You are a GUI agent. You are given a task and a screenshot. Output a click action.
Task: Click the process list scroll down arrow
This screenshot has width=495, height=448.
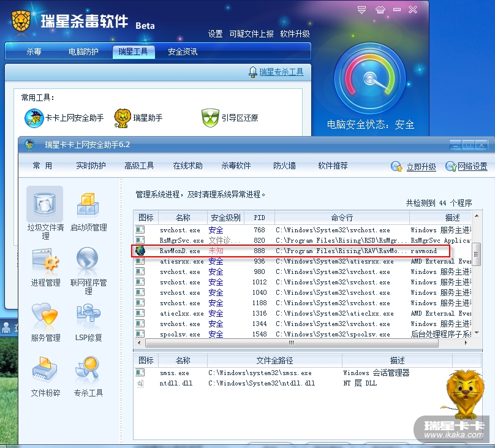(477, 333)
